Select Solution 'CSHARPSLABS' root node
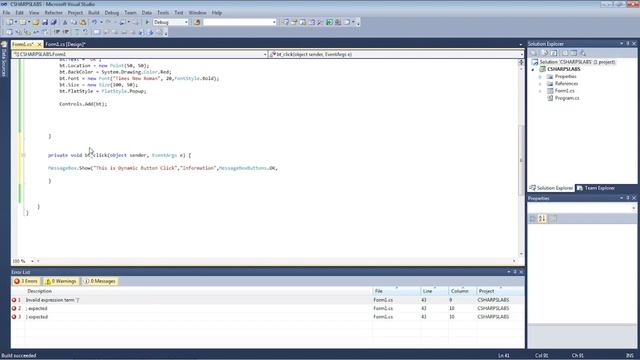Viewport: 640px width, 360px height. point(577,62)
